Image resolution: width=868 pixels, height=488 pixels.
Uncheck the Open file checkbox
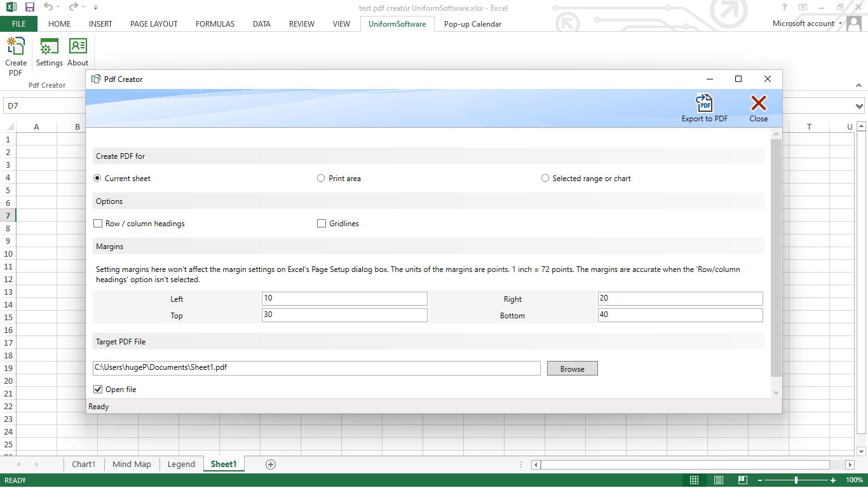[x=98, y=390]
